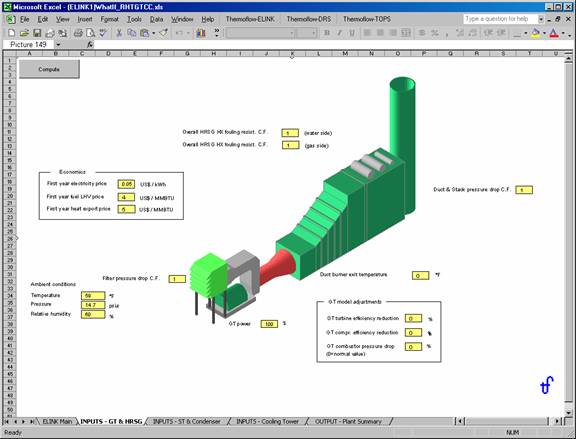Click the Cut scissors icon
Image resolution: width=576 pixels, height=439 pixels.
tap(119, 33)
